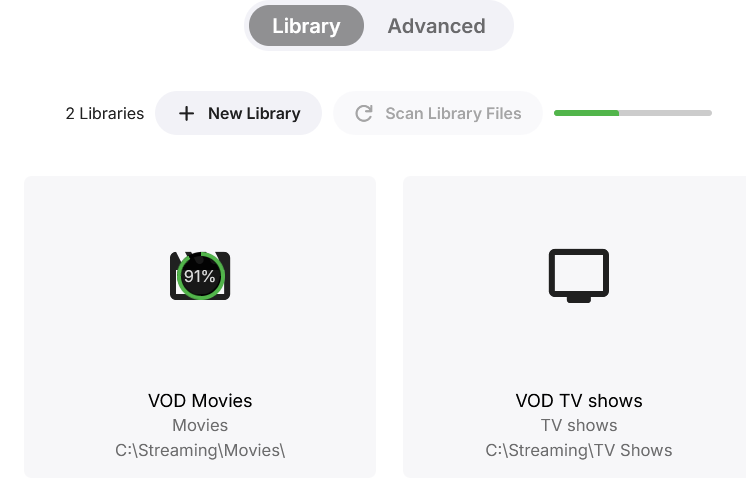746x482 pixels.
Task: Open the VOD TV shows library card
Action: (575, 326)
